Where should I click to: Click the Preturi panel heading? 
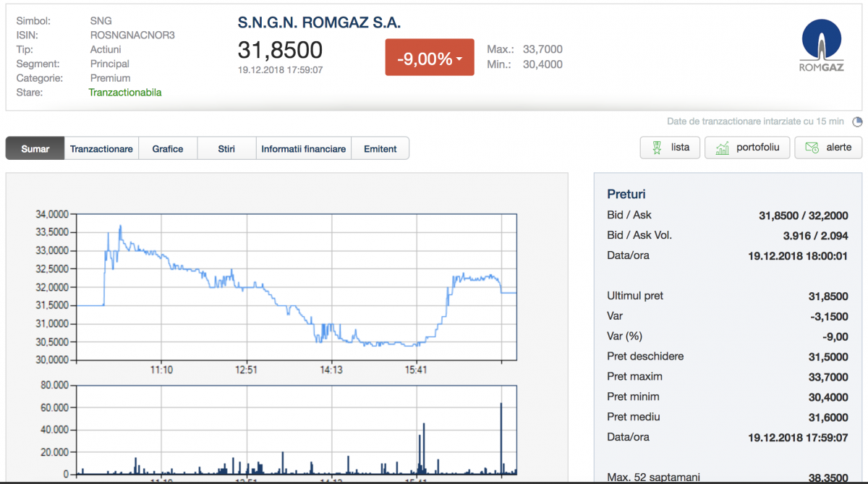(626, 194)
